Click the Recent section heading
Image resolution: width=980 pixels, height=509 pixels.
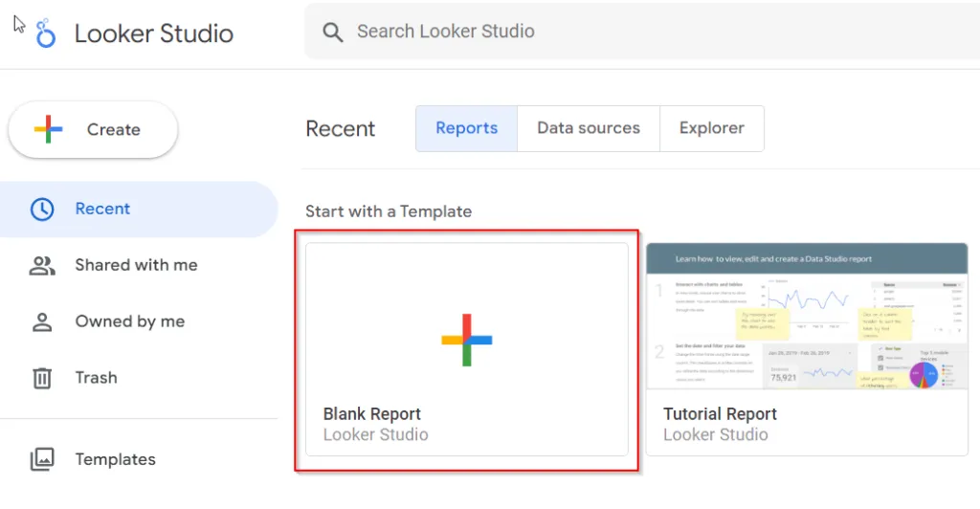pyautogui.click(x=340, y=128)
